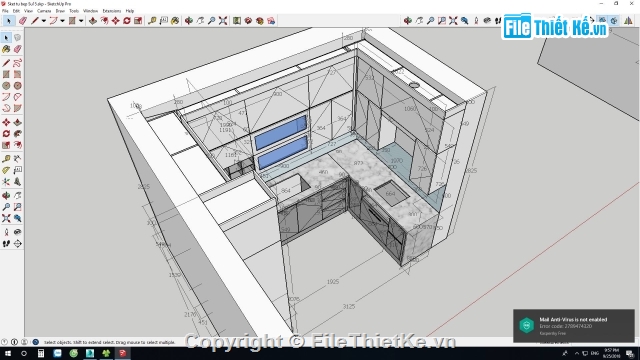Open the Windows Start menu
Viewport: 640px width, 360px height.
click(7, 353)
